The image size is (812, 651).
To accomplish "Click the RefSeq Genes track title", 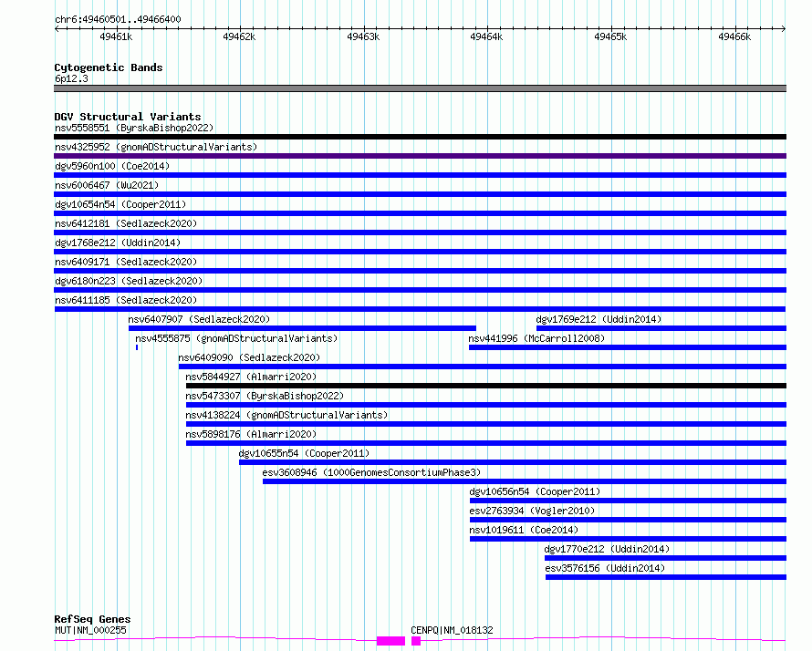I will point(92,619).
